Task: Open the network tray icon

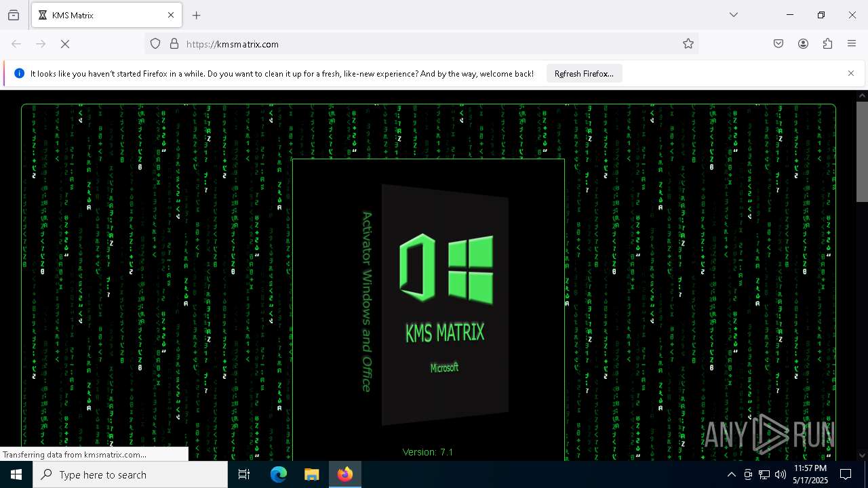Action: click(x=764, y=474)
